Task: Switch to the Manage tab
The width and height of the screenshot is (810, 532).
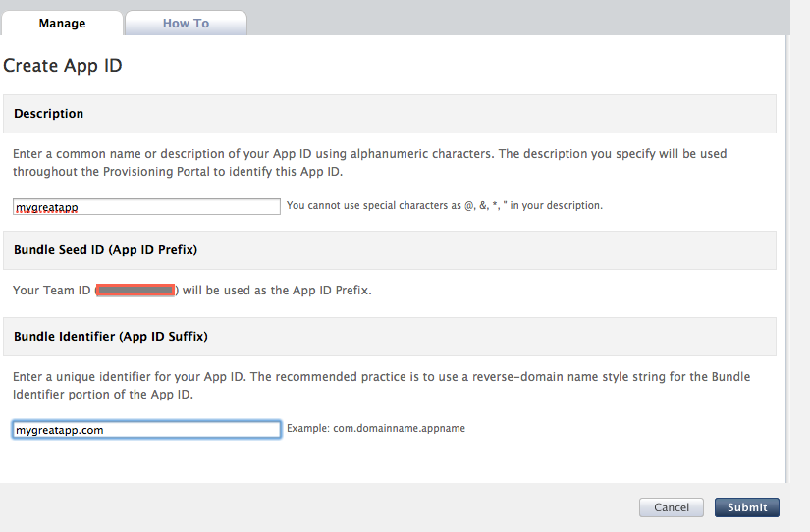Action: pyautogui.click(x=62, y=23)
